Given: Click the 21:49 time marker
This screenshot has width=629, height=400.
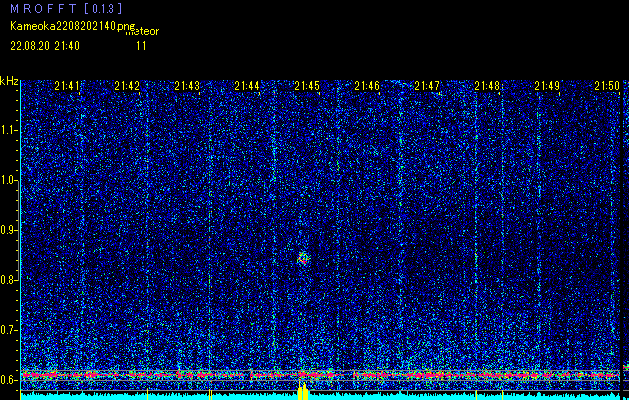Looking at the screenshot, I should pos(547,86).
